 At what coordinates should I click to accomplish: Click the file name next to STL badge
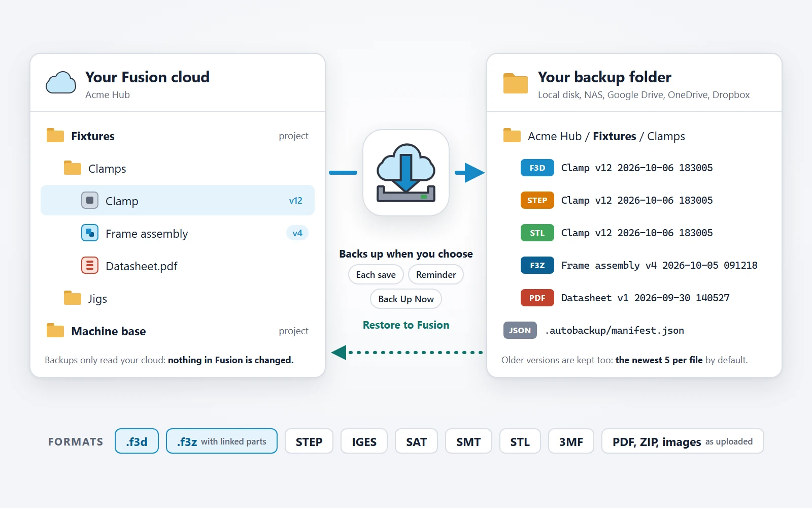637,233
